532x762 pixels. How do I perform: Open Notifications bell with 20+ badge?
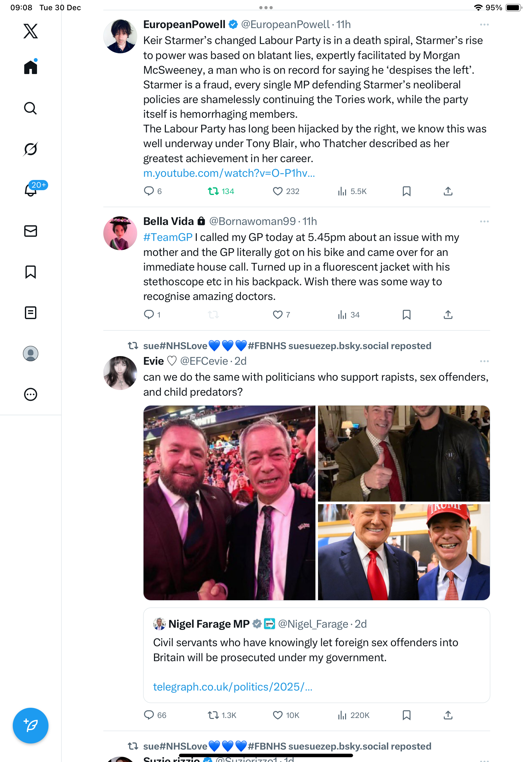pyautogui.click(x=31, y=190)
